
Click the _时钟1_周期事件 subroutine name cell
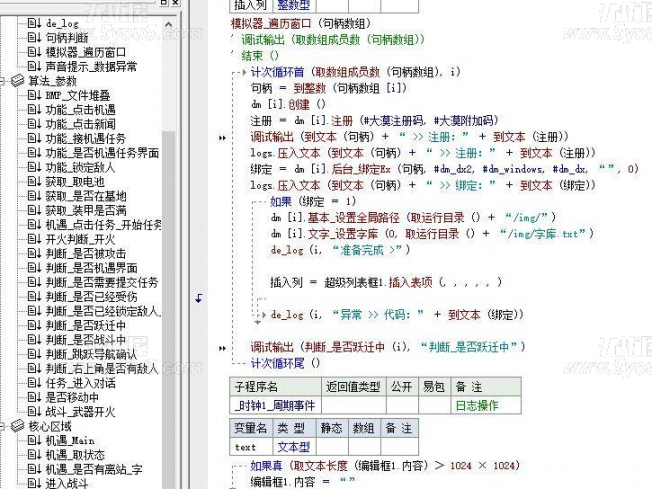point(275,405)
